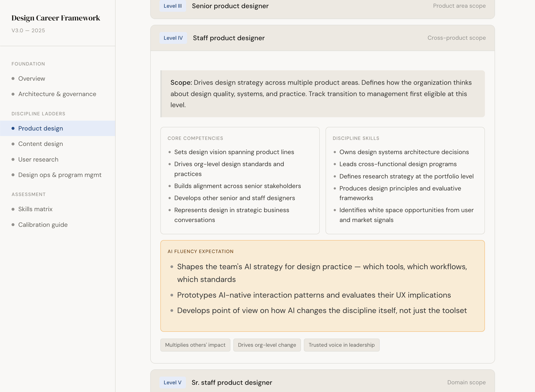This screenshot has height=392, width=535.
Task: Click the Level V badge
Action: 172,382
